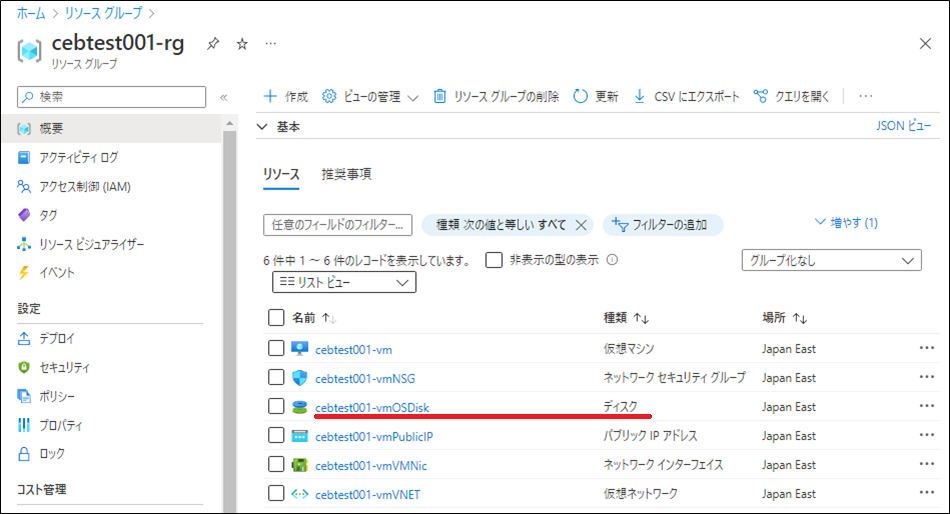Switch to リソース tab
950x514 pixels.
pyautogui.click(x=281, y=175)
